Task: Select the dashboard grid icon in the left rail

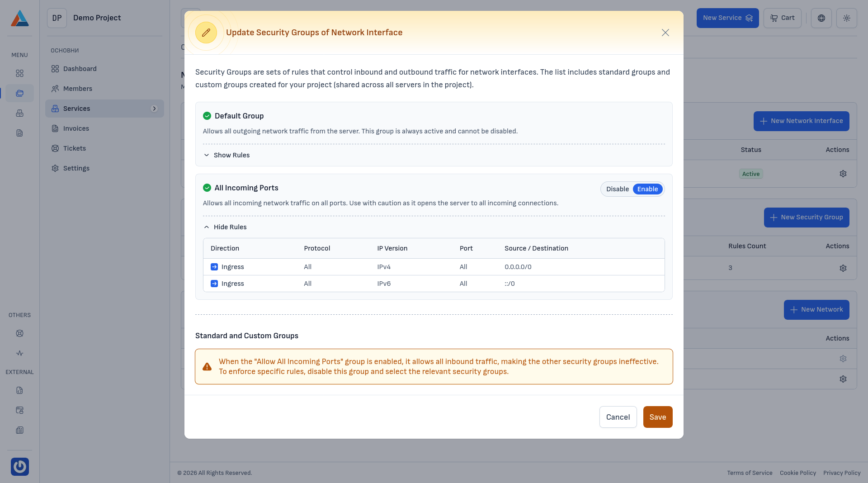Action: click(19, 73)
